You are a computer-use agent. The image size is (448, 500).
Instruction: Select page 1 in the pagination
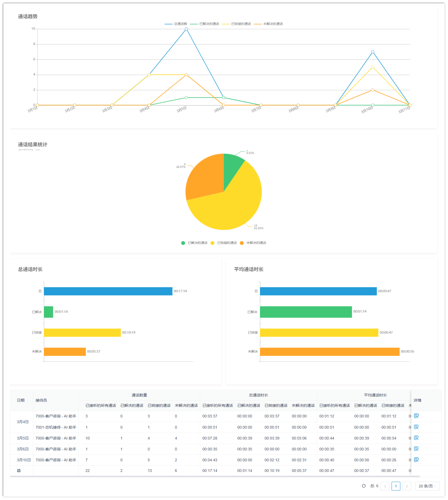coord(396,486)
